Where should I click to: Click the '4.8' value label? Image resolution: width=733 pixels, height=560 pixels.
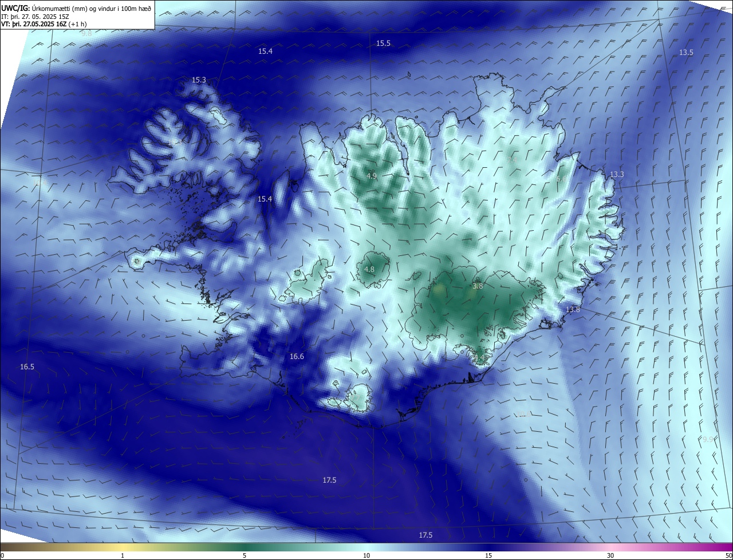[x=369, y=269]
